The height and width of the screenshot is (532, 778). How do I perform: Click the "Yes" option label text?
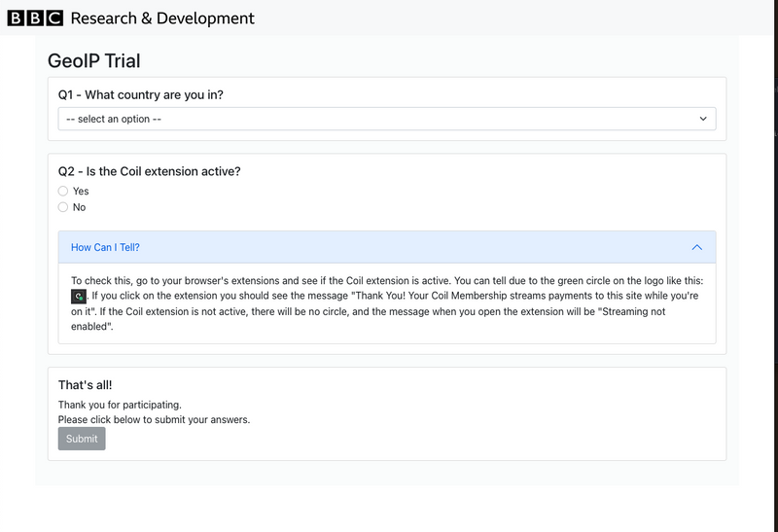81,192
